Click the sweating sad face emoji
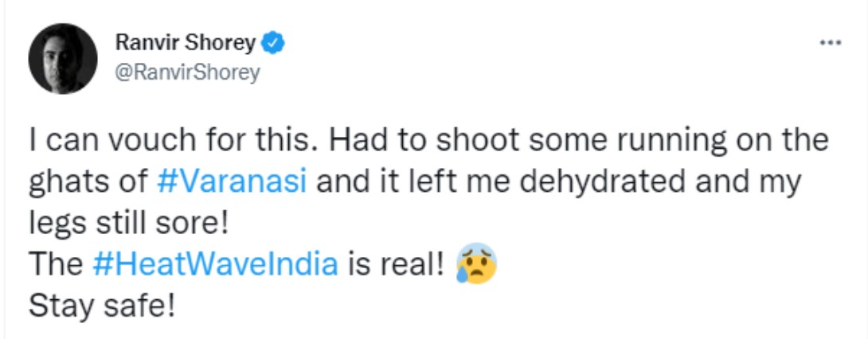This screenshot has height=339, width=868. pyautogui.click(x=476, y=265)
